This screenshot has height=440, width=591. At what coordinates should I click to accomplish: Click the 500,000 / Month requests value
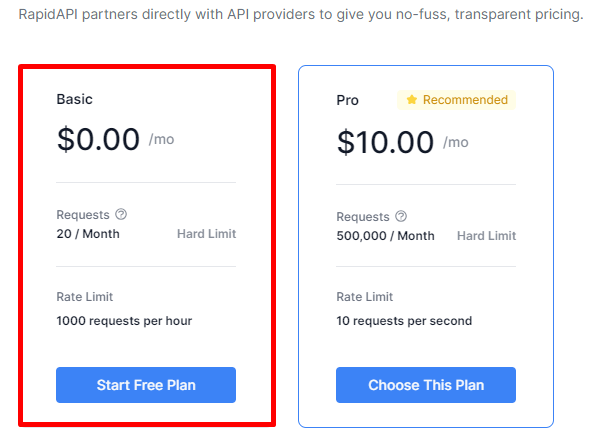[385, 236]
